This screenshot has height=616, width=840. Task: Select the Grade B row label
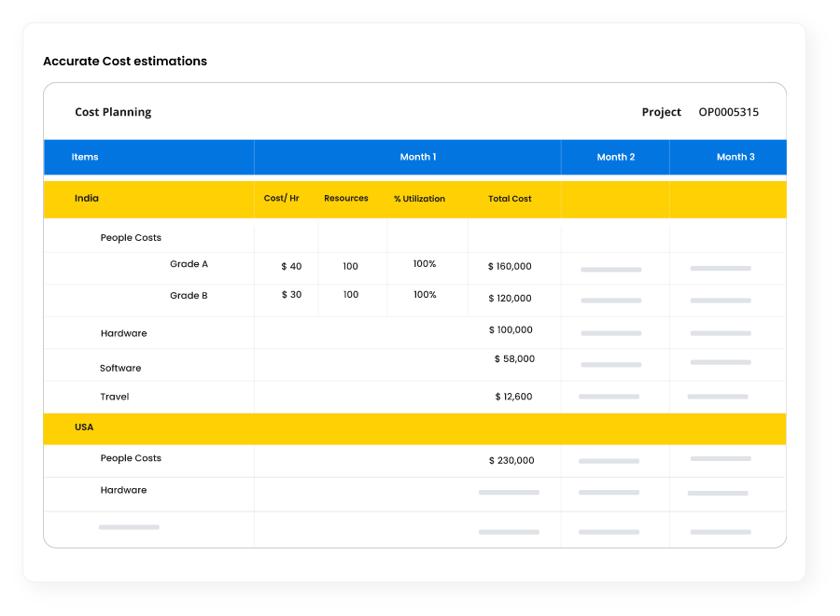(x=189, y=296)
